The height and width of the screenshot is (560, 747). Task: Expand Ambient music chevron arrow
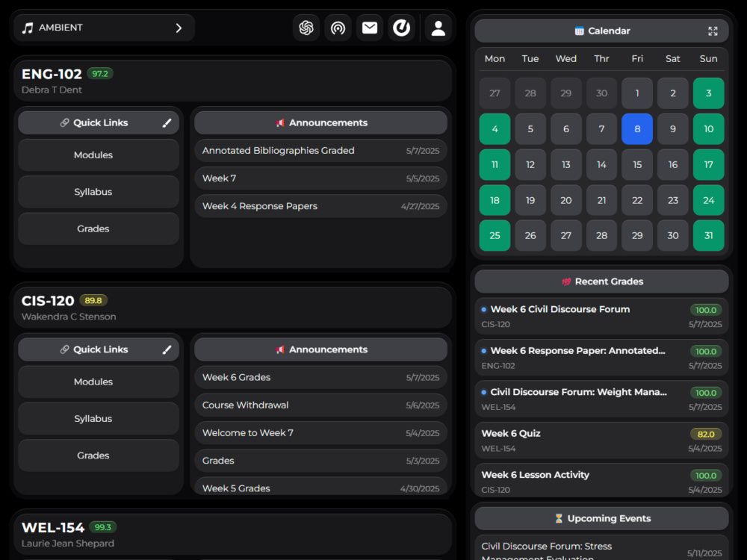click(x=179, y=28)
